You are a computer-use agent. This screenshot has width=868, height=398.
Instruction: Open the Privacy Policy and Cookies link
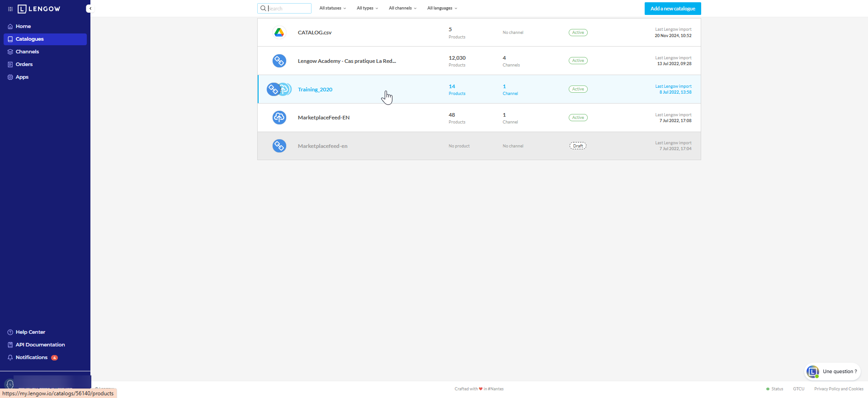click(x=839, y=389)
